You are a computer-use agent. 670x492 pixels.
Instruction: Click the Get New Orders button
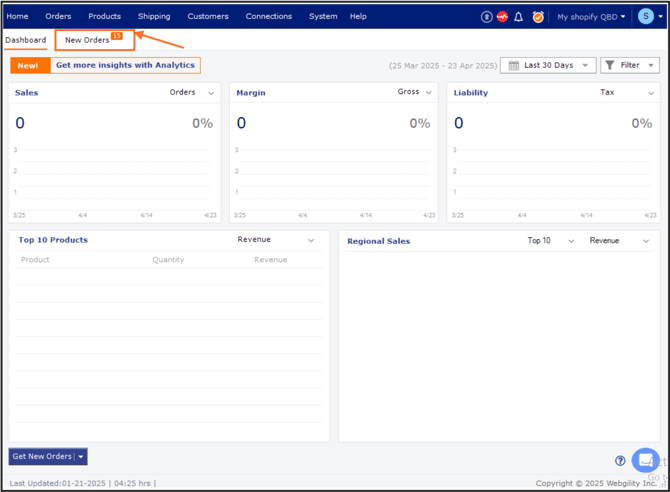[41, 457]
